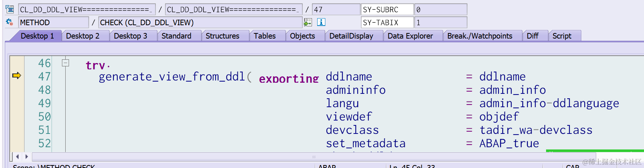Click the horizontal scrollbar under the code
Screen dimensions: 644x168
tap(313, 157)
